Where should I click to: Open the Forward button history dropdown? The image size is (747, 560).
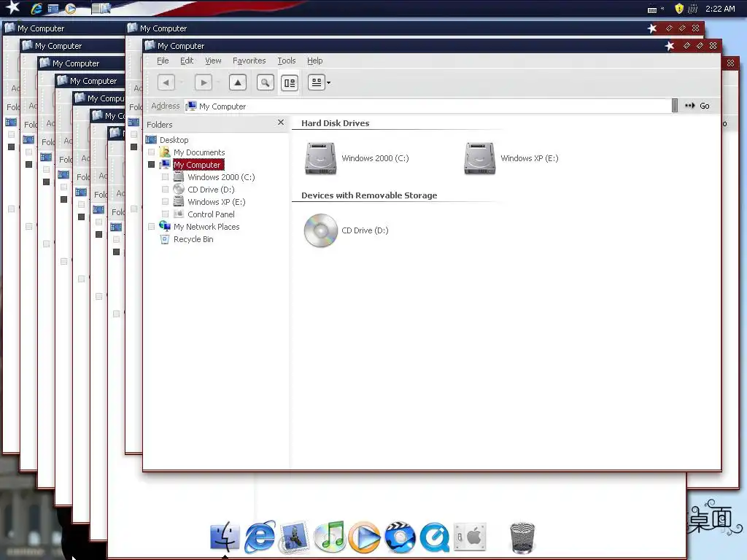point(219,82)
